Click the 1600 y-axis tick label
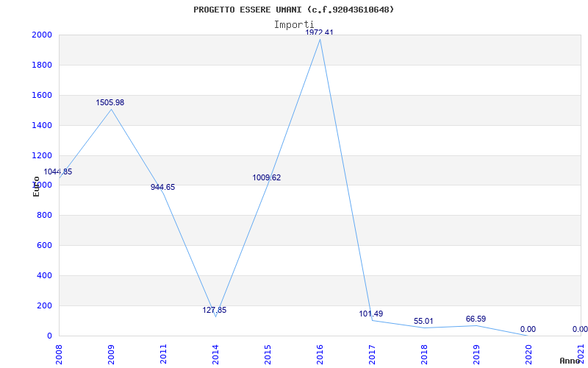Viewport: 588px width, 368px height. pyautogui.click(x=42, y=95)
